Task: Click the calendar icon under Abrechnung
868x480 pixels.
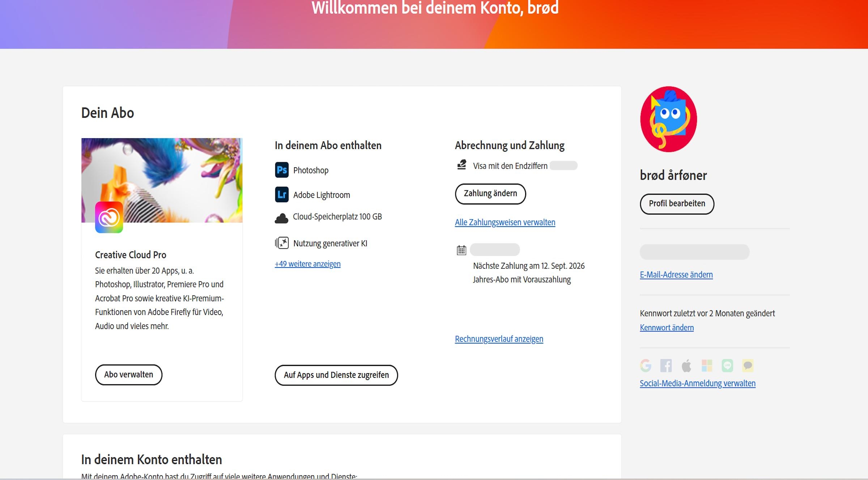Action: click(461, 250)
